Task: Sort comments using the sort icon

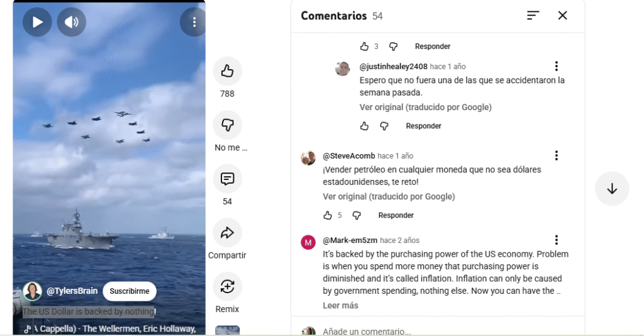Action: click(x=533, y=16)
